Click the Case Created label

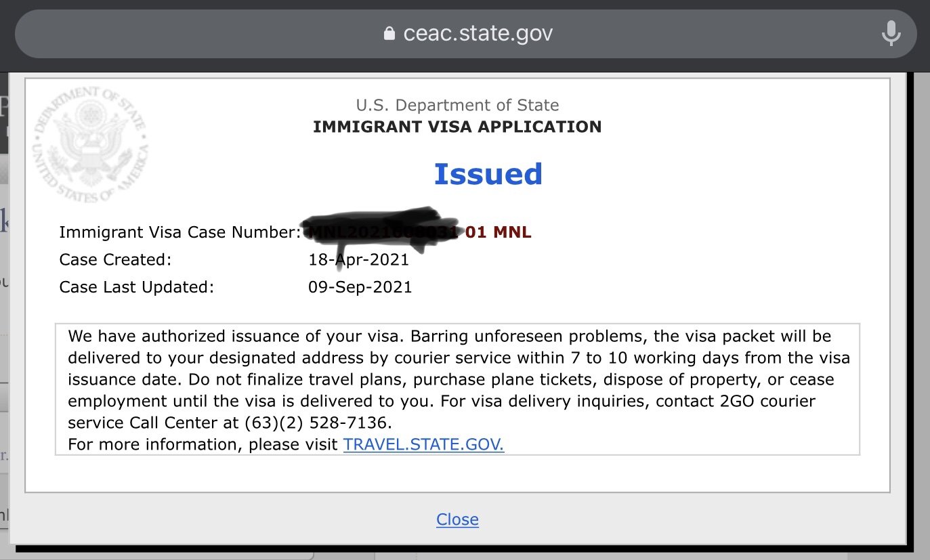(x=115, y=259)
